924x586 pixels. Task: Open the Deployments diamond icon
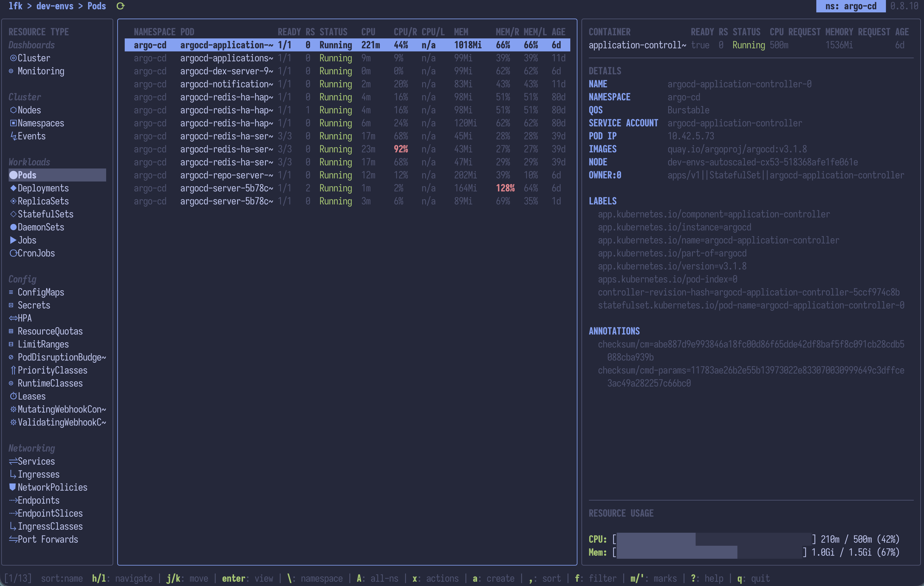[13, 188]
